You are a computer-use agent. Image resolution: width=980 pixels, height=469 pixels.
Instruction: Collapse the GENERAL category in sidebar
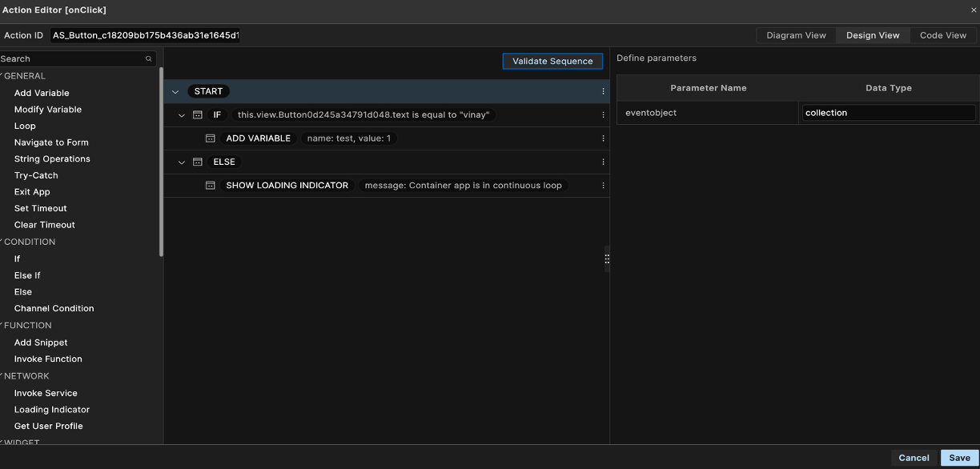(x=2, y=76)
